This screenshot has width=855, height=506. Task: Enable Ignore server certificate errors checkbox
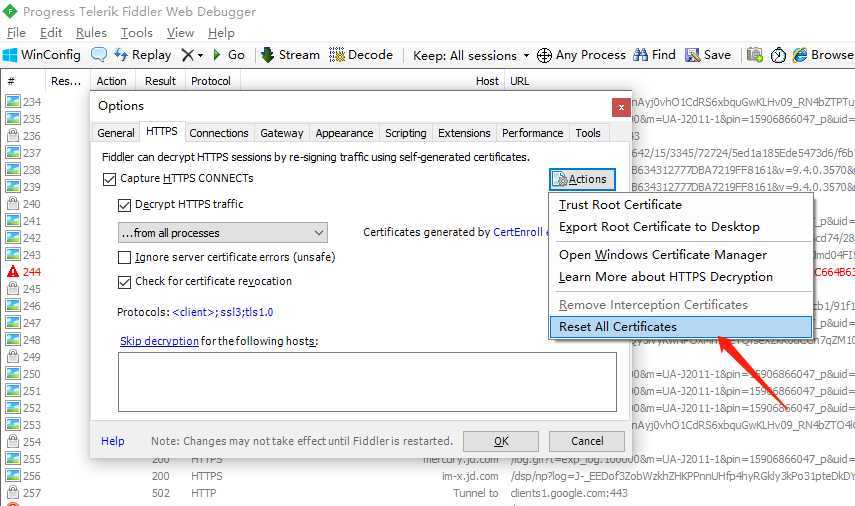[x=124, y=257]
